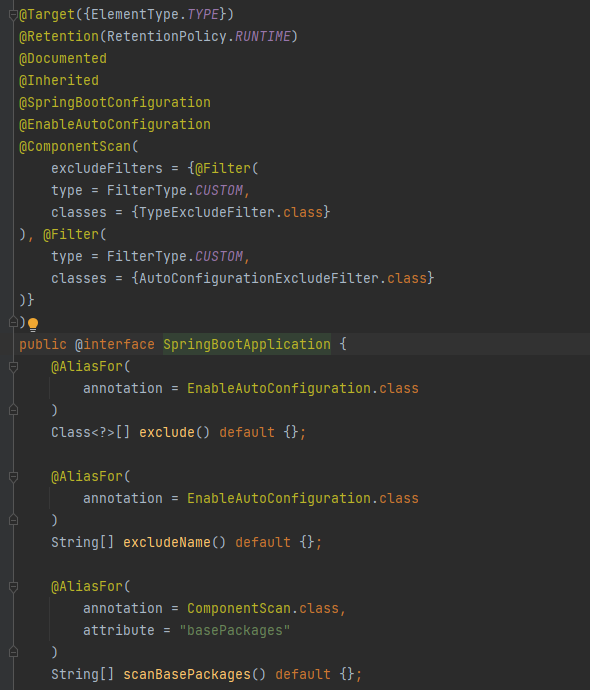
Task: Click the yellow lightbulb quick-fix icon
Action: (33, 325)
